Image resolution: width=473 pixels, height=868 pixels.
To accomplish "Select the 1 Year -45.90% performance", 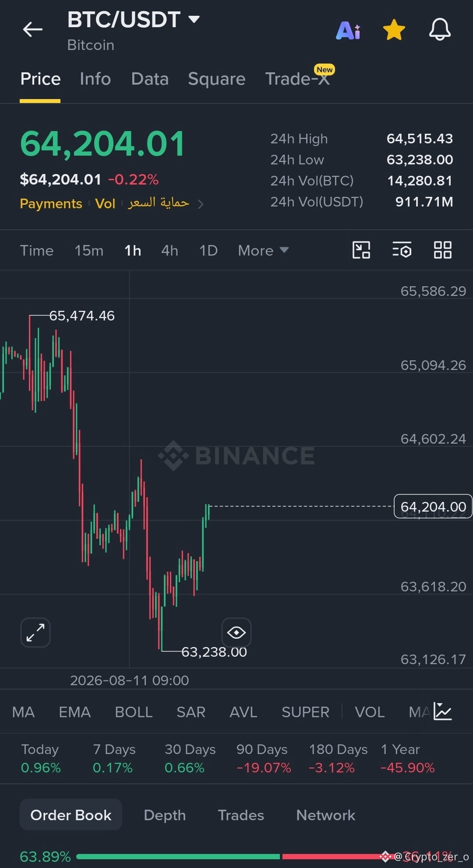I will 408,758.
